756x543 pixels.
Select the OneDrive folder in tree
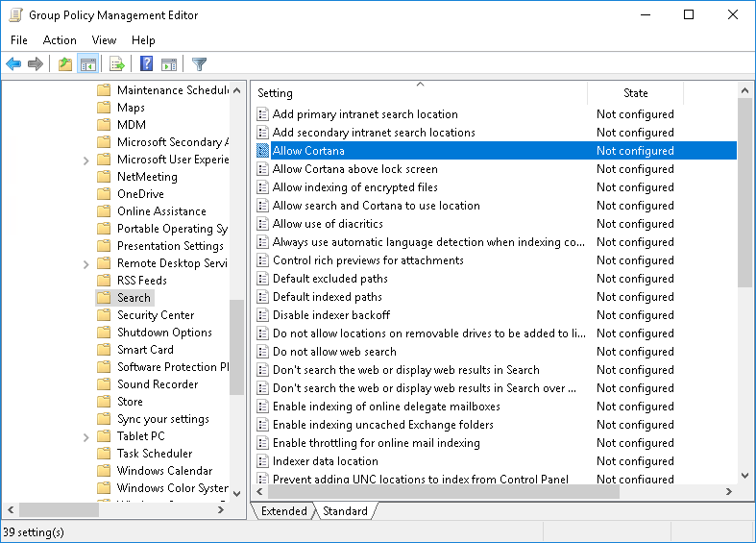point(140,194)
